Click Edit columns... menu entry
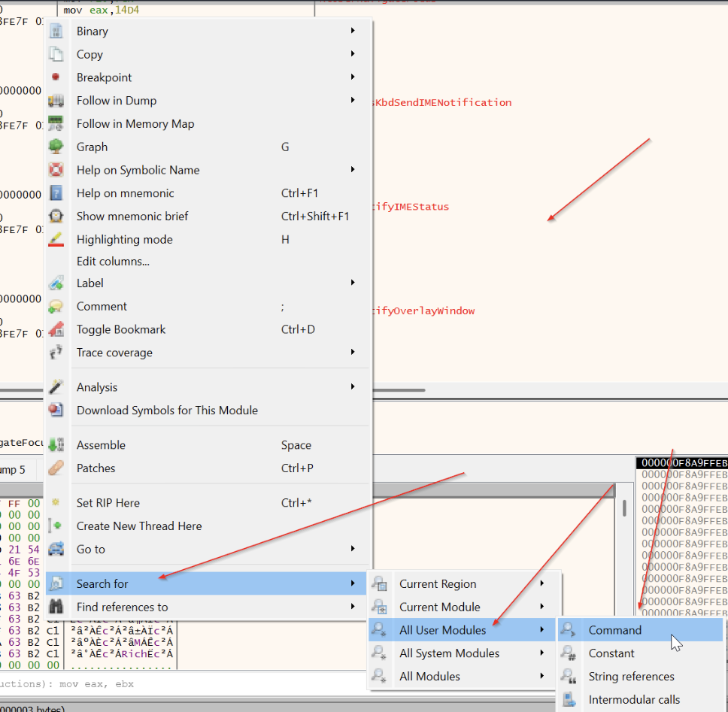Viewport: 728px width, 712px height. point(113,262)
